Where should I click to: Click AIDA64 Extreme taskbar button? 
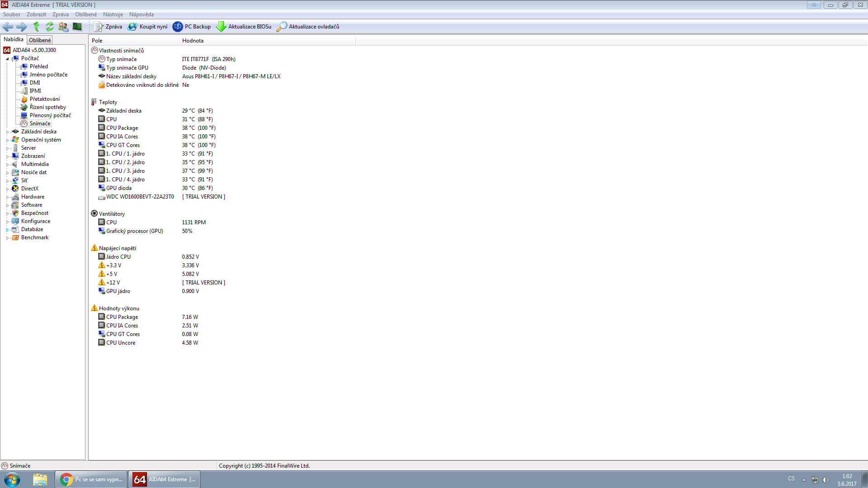click(x=164, y=479)
